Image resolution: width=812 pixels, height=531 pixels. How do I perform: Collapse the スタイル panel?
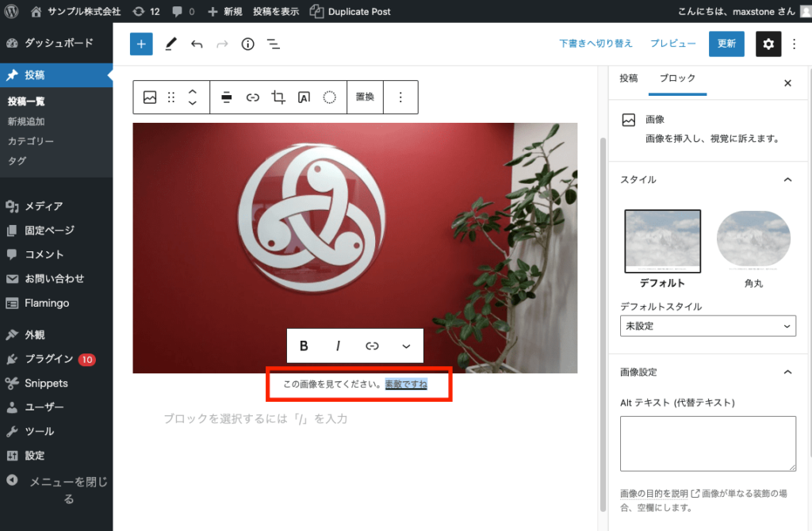tap(787, 180)
